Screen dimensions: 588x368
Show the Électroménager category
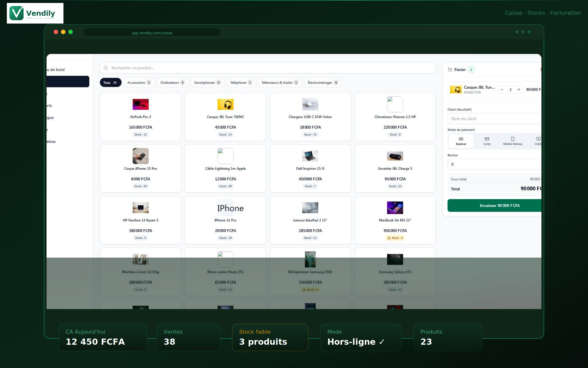point(323,83)
